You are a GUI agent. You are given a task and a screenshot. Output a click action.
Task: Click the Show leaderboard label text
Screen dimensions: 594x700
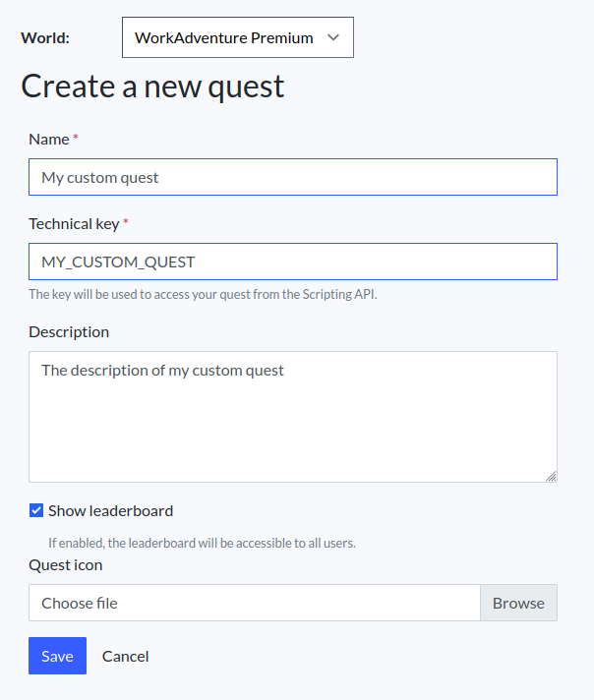pos(110,510)
